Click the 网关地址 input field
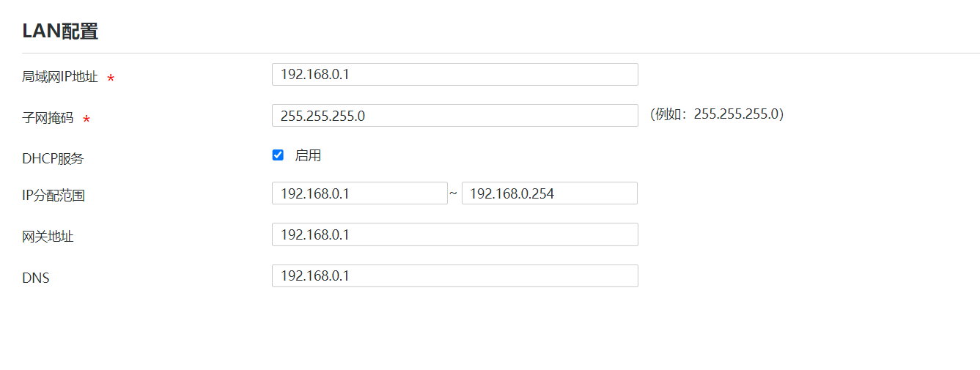This screenshot has width=980, height=370. point(454,234)
